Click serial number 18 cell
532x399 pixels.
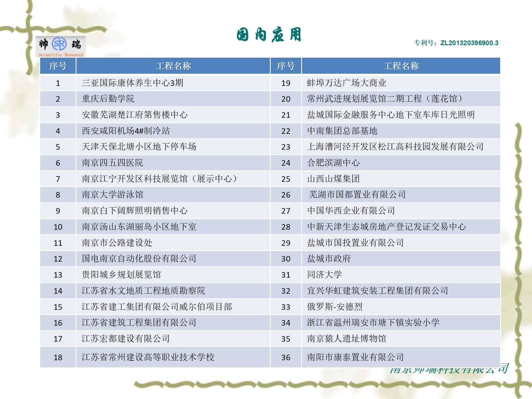(x=58, y=357)
